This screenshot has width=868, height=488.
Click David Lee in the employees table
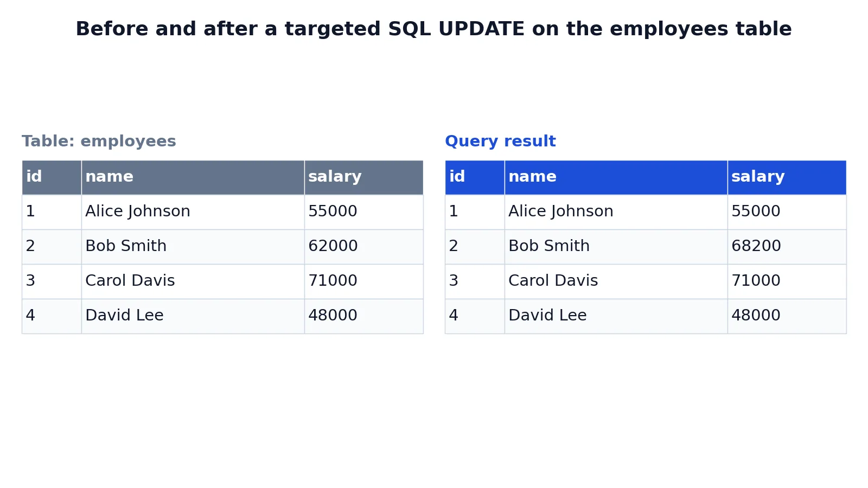click(x=193, y=316)
